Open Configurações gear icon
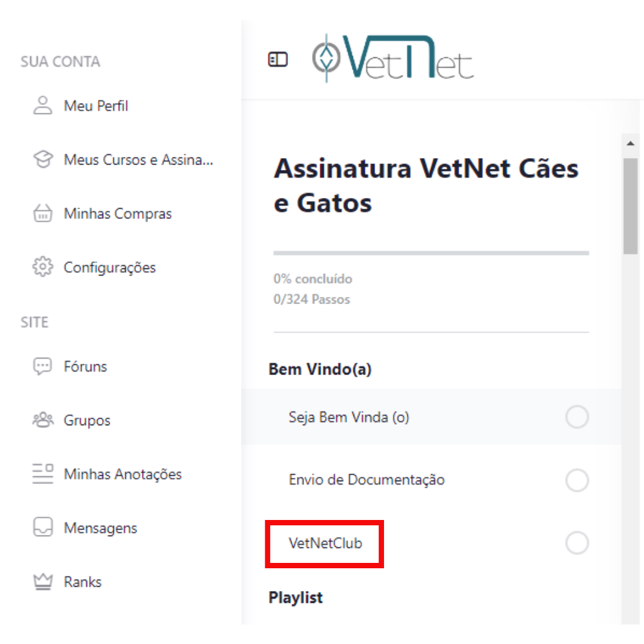 [42, 267]
